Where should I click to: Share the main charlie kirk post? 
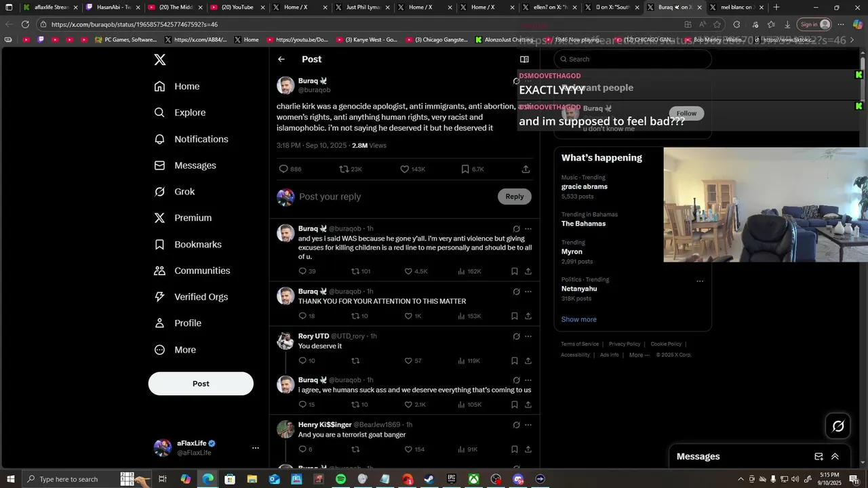tap(526, 169)
